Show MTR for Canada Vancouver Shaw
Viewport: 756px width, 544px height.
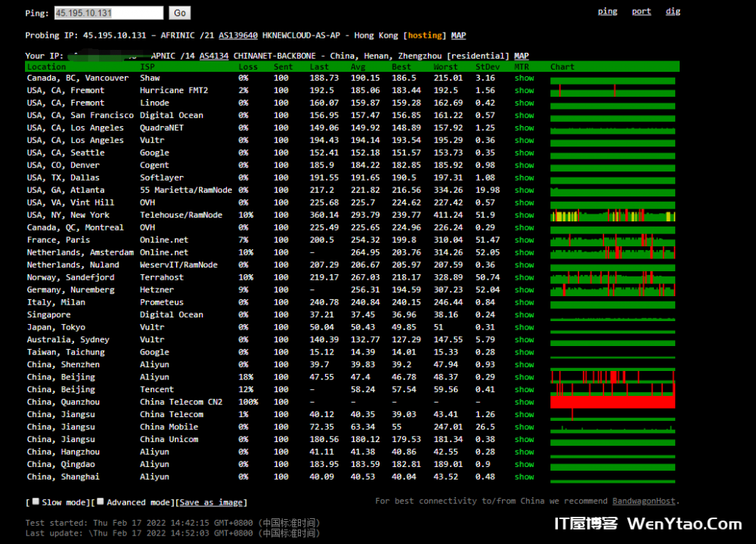[524, 78]
